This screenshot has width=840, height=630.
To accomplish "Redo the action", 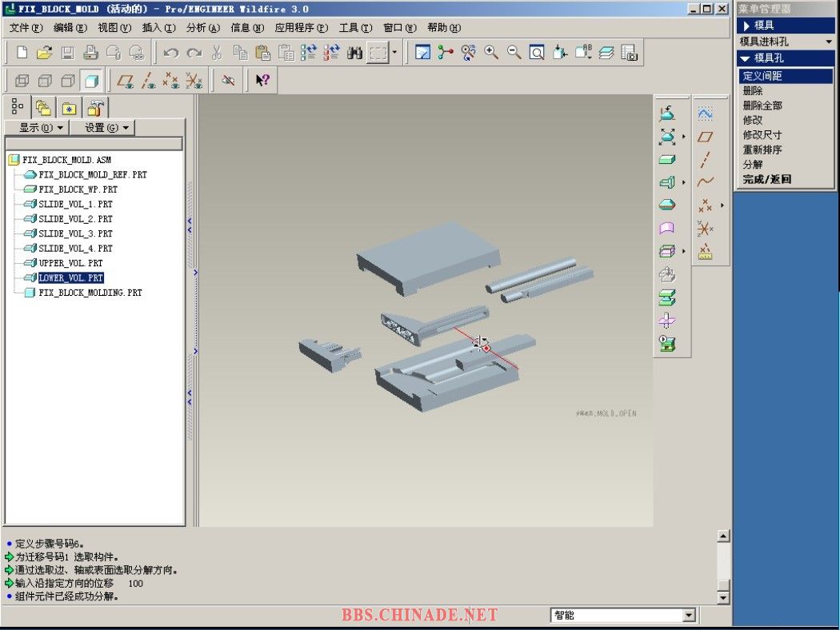I will [x=194, y=53].
